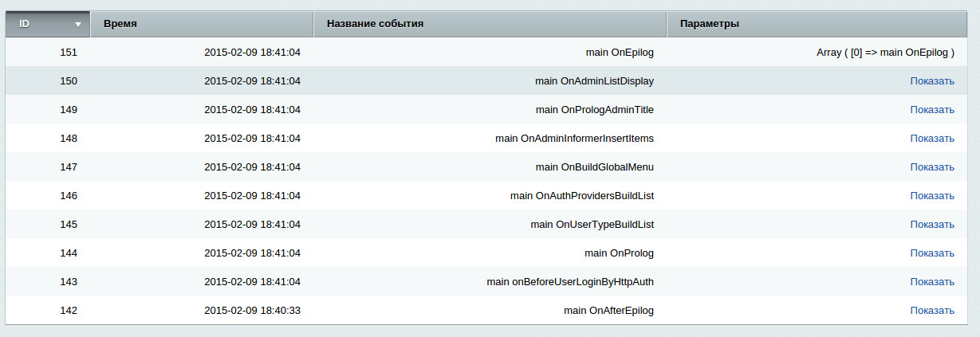Viewport: 980px width, 337px height.
Task: Click the main OnBuildGlobalMenu event name
Action: (594, 167)
